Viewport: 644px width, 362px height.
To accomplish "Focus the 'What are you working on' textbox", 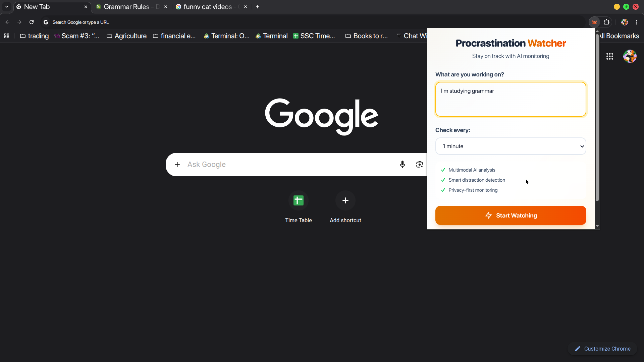I will 510,100.
